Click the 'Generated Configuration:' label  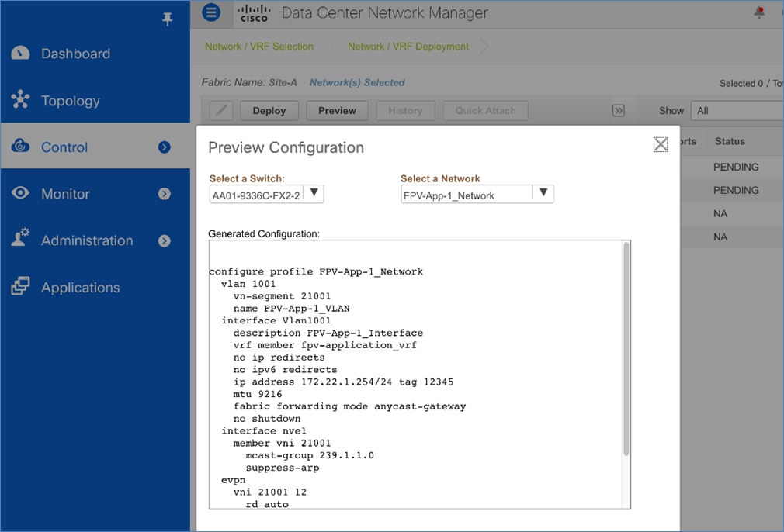coord(263,233)
